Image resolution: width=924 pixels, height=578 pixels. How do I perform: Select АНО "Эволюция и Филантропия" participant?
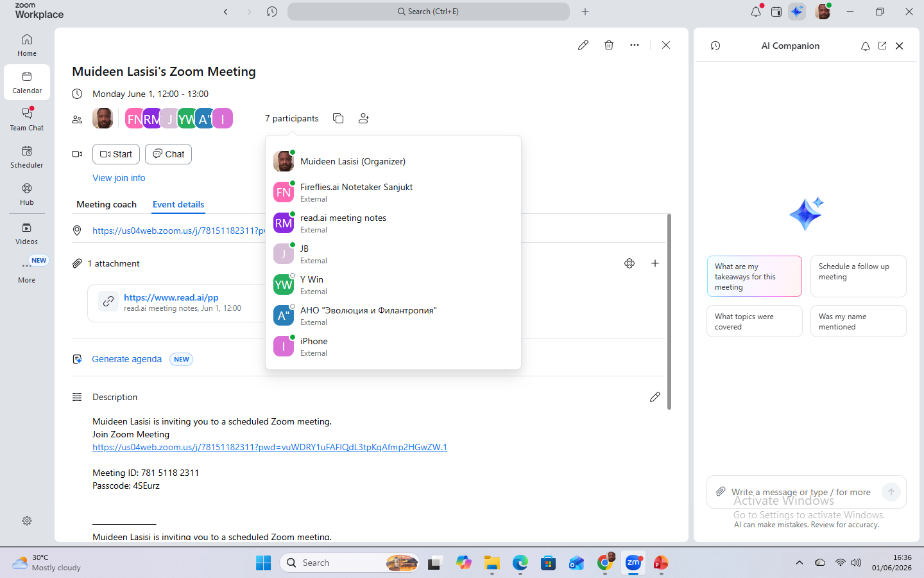393,315
